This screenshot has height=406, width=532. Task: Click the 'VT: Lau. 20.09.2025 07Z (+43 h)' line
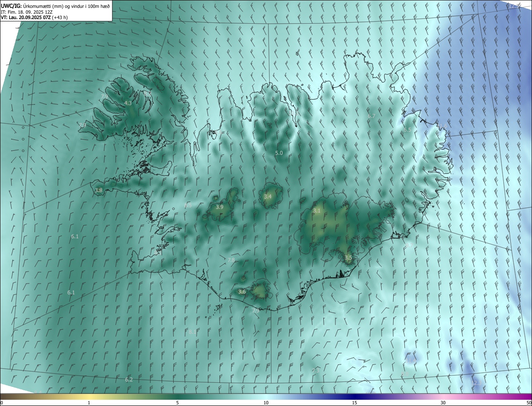(34, 17)
